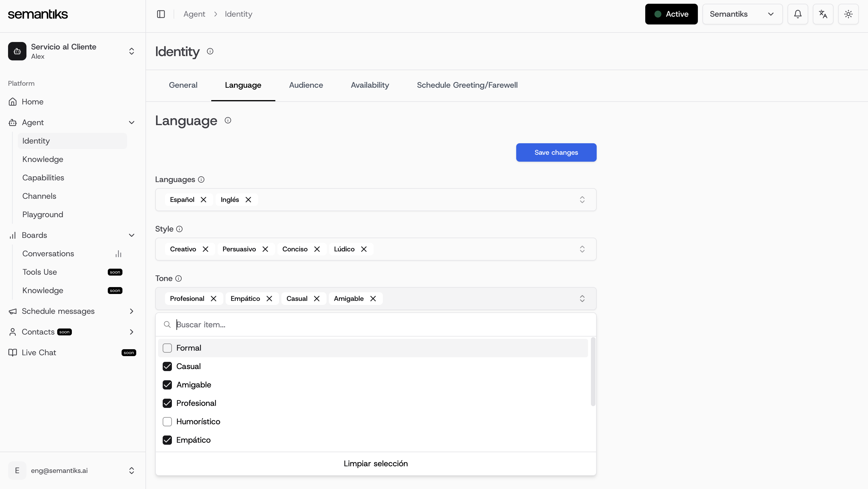Check the Humorístico tone checkbox

(x=167, y=422)
